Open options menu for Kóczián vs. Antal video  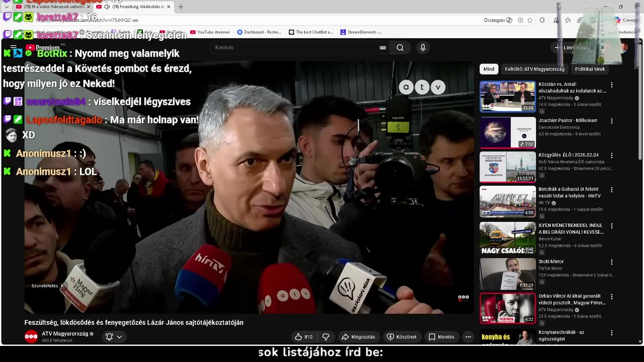[612, 85]
